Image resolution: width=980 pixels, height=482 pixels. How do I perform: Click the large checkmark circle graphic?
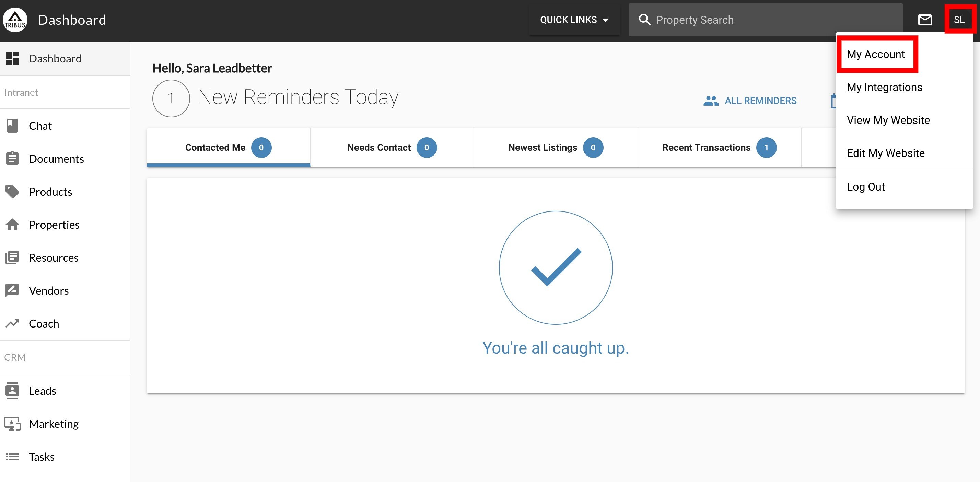pos(556,268)
